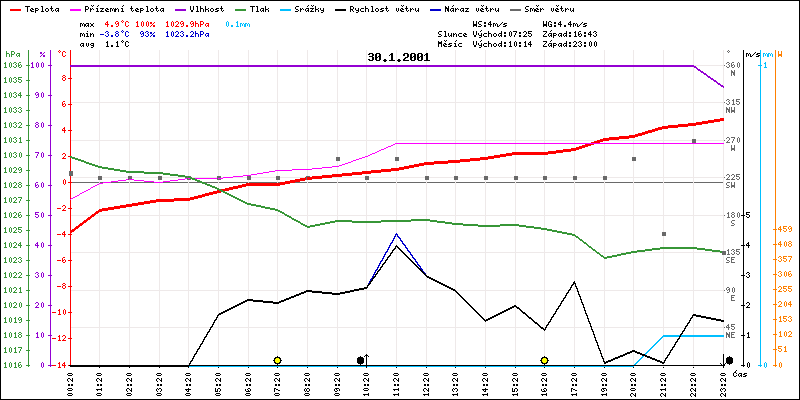Click the 11:20 wind gust peak
Viewport: 800px width, 400px height.
[397, 234]
